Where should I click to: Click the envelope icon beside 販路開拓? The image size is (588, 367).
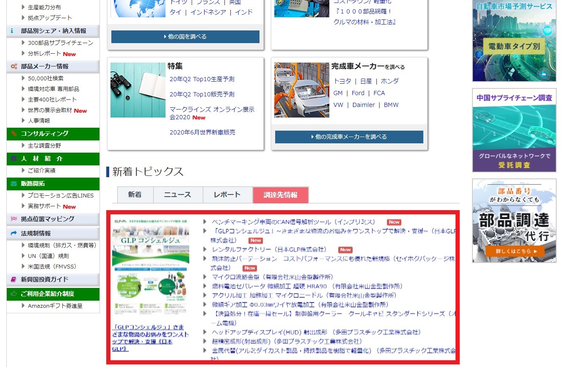click(14, 183)
